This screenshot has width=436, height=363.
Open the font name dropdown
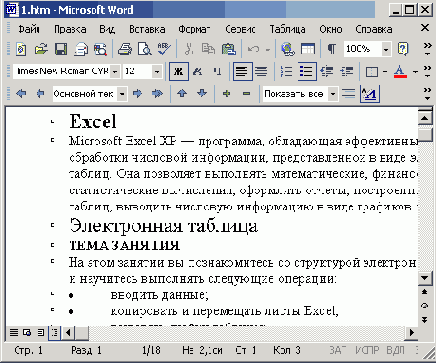coord(115,71)
